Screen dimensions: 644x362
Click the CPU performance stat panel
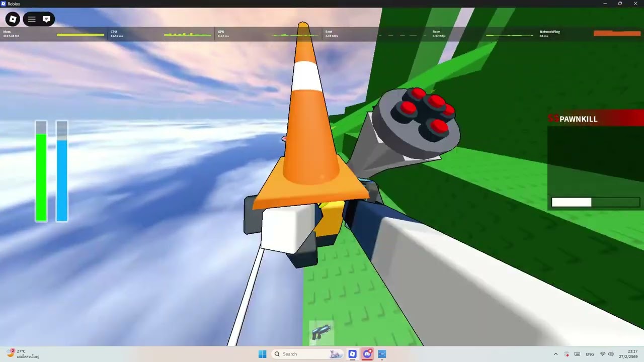click(x=160, y=34)
